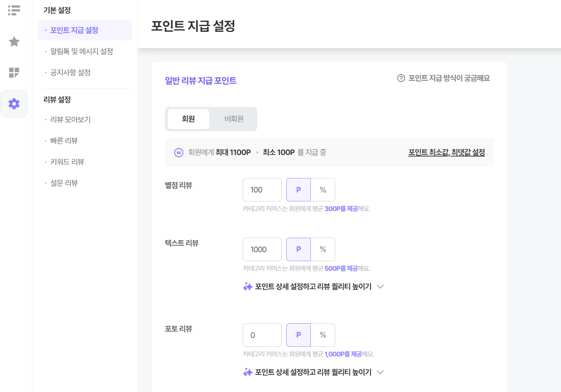Click the 텍스트 리뷰 row label
The image size is (561, 392).
(182, 243)
